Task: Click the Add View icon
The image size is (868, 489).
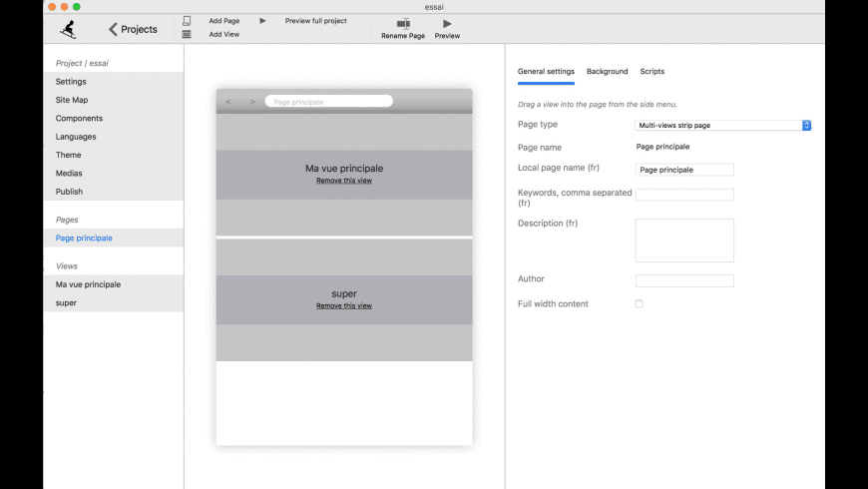Action: 187,34
